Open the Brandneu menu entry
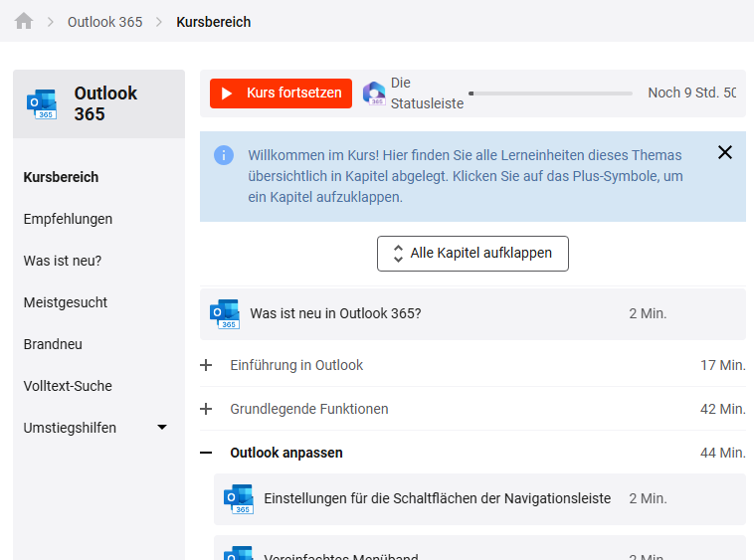The width and height of the screenshot is (754, 560). coord(53,344)
